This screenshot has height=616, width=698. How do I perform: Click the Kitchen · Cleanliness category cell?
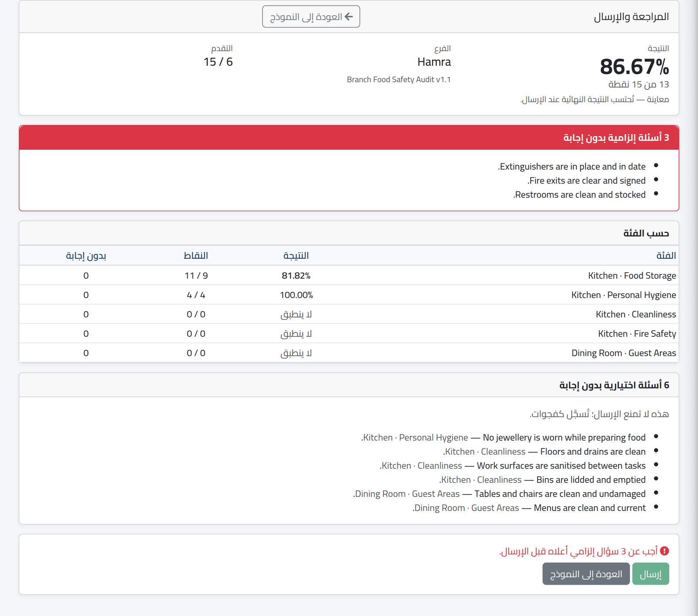[x=636, y=314]
